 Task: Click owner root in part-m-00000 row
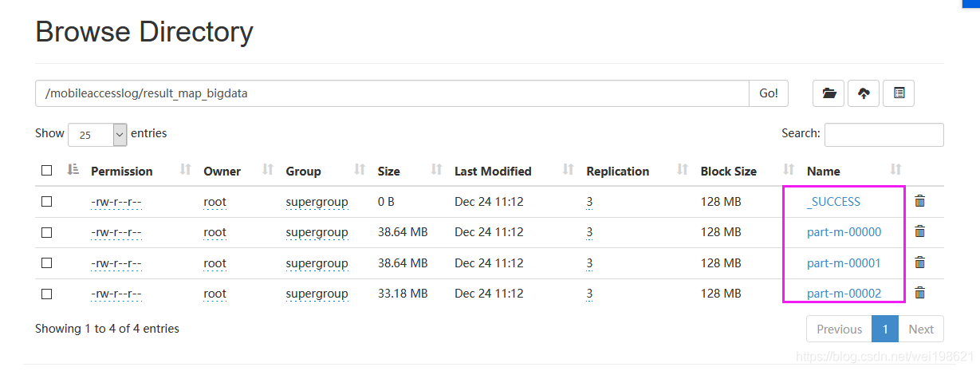(x=214, y=232)
